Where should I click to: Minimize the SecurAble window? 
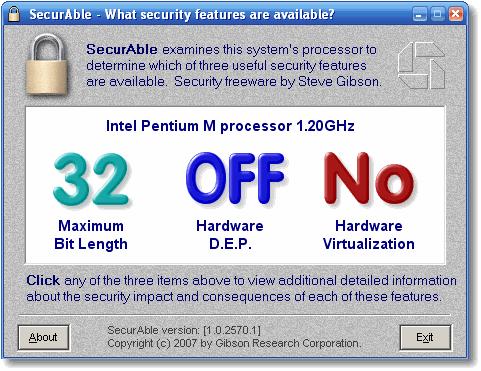pyautogui.click(x=419, y=14)
